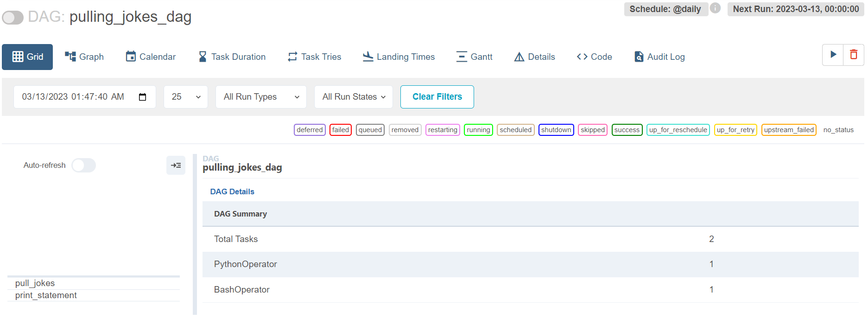Image resolution: width=868 pixels, height=319 pixels.
Task: Switch to the Task Duration tab
Action: [232, 57]
